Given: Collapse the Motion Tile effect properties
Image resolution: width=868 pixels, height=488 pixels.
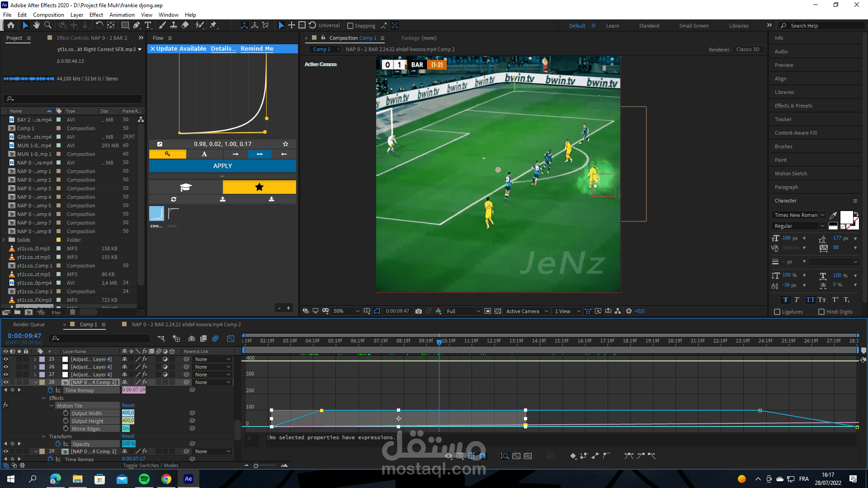Looking at the screenshot, I should [x=52, y=406].
